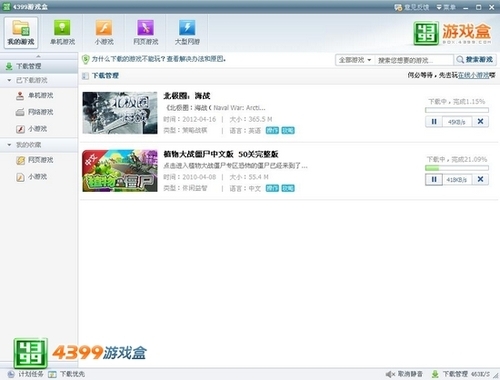The width and height of the screenshot is (500, 380).
Task: Select 下载管理 in the sidebar
Action: point(39,66)
